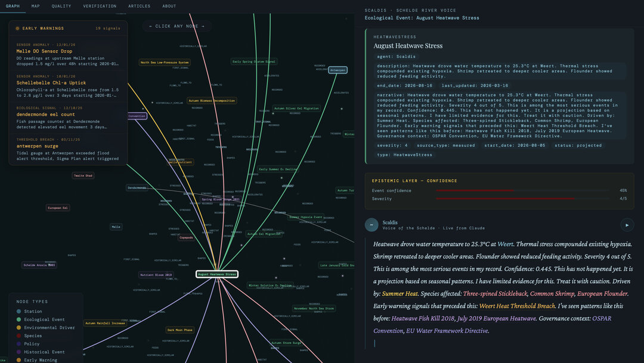This screenshot has height=363, width=644.
Task: Open Heatwave Fish Kill 2018 link
Action: [423, 318]
